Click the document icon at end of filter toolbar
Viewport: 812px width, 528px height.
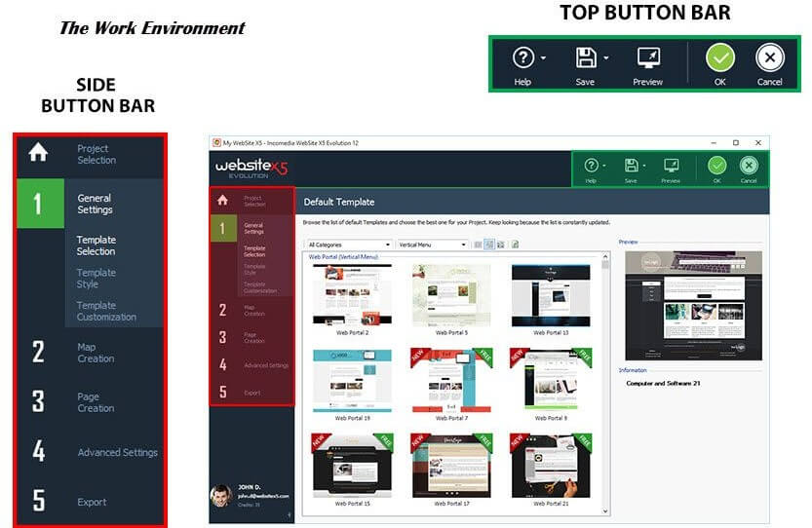(516, 245)
